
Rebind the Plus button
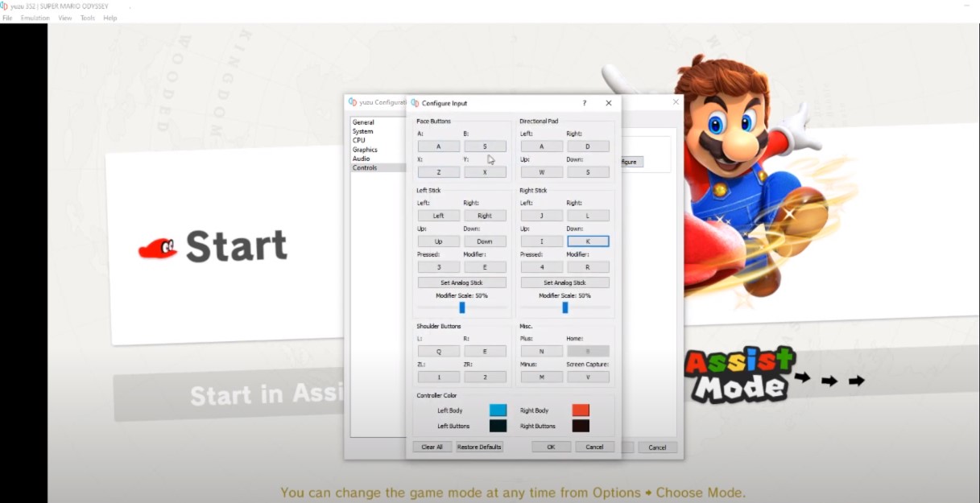tap(542, 352)
